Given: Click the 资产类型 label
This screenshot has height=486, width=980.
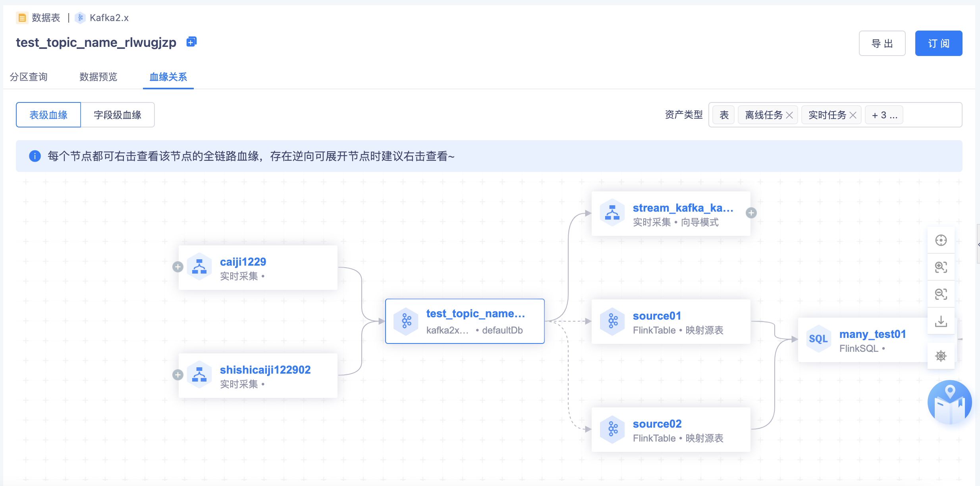Looking at the screenshot, I should click(684, 115).
